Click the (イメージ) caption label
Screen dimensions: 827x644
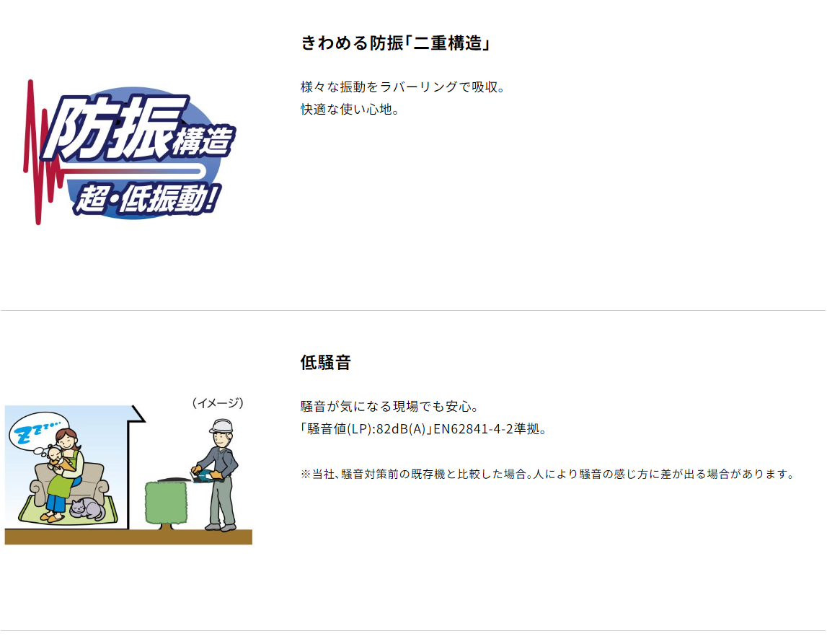point(218,403)
